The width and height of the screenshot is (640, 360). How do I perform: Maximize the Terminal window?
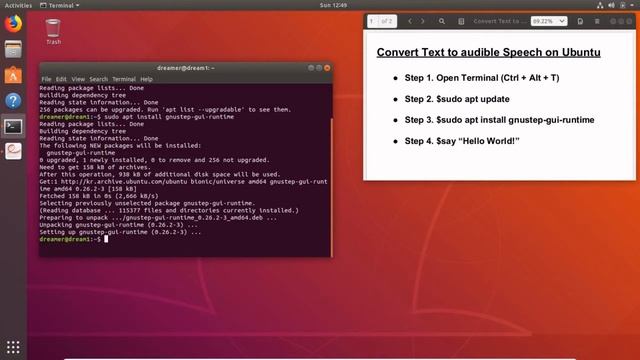click(x=319, y=68)
